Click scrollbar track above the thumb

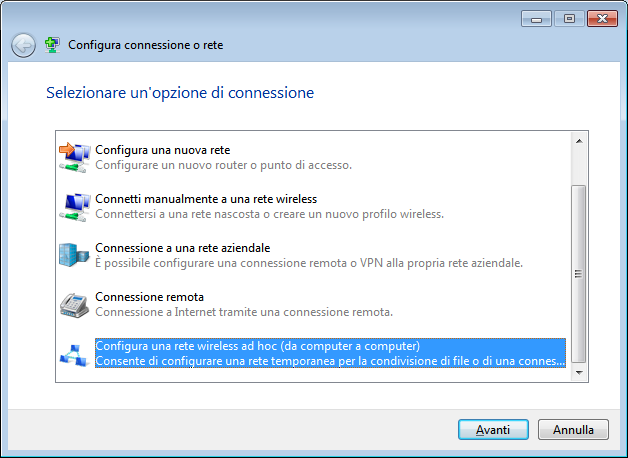[x=579, y=167]
